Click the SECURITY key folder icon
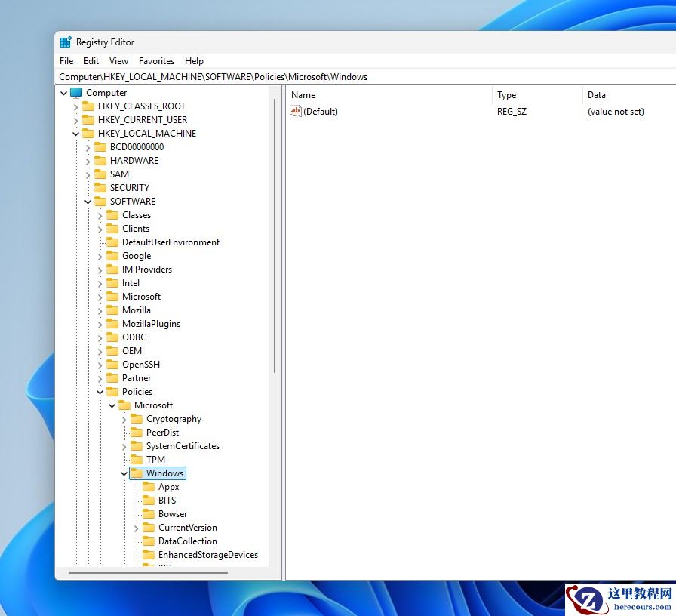This screenshot has width=676, height=616. coord(101,187)
